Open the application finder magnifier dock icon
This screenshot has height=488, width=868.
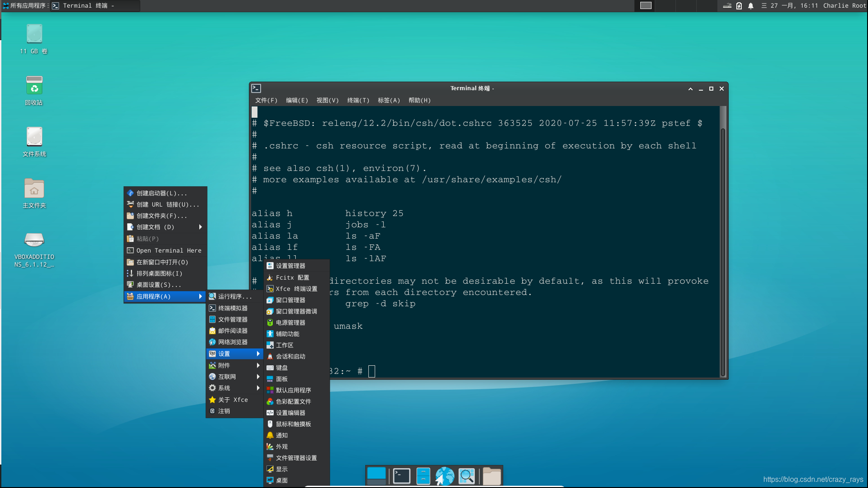click(467, 476)
